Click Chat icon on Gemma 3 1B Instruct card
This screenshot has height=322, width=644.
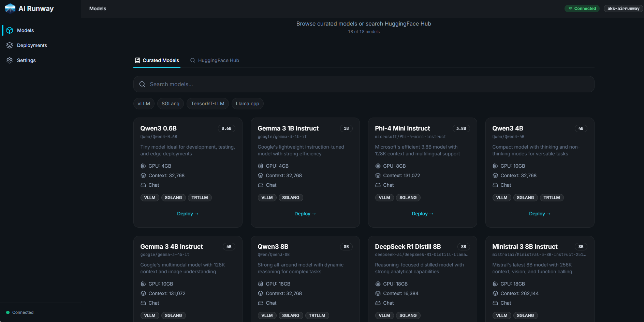pos(261,185)
